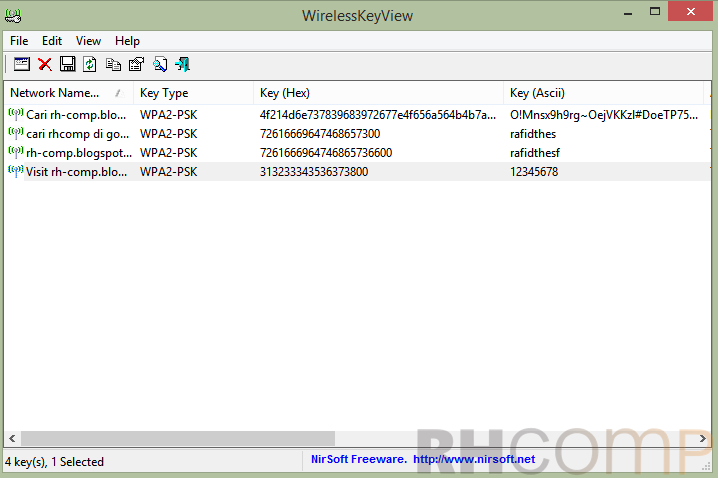Click the wireless icon on the rh-comp.blogspot row

16,152
